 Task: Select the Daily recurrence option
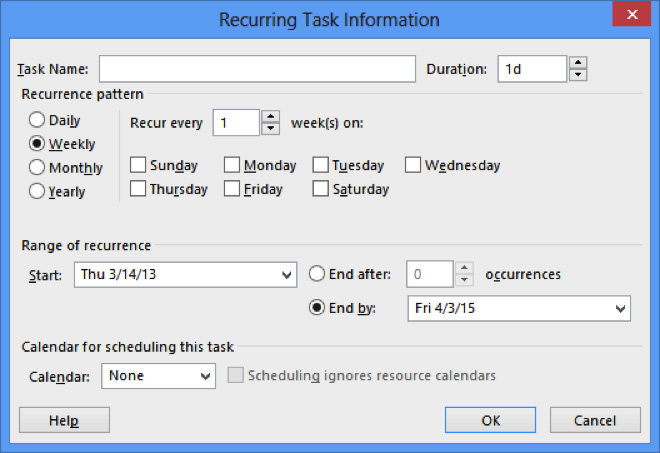(x=37, y=120)
